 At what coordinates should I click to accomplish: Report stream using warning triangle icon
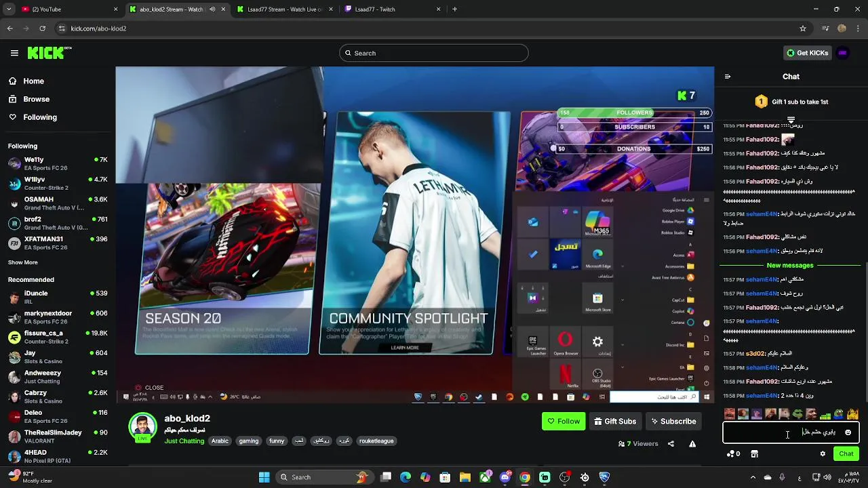click(x=692, y=444)
